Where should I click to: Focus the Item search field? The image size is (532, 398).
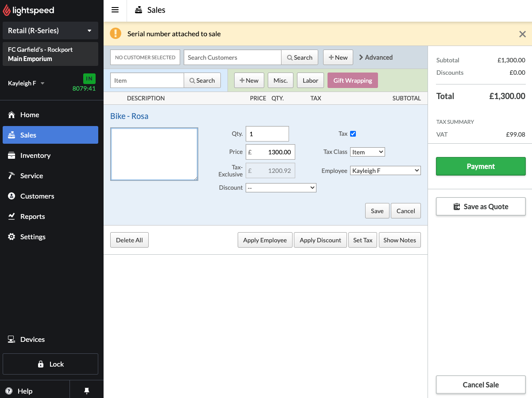(147, 80)
